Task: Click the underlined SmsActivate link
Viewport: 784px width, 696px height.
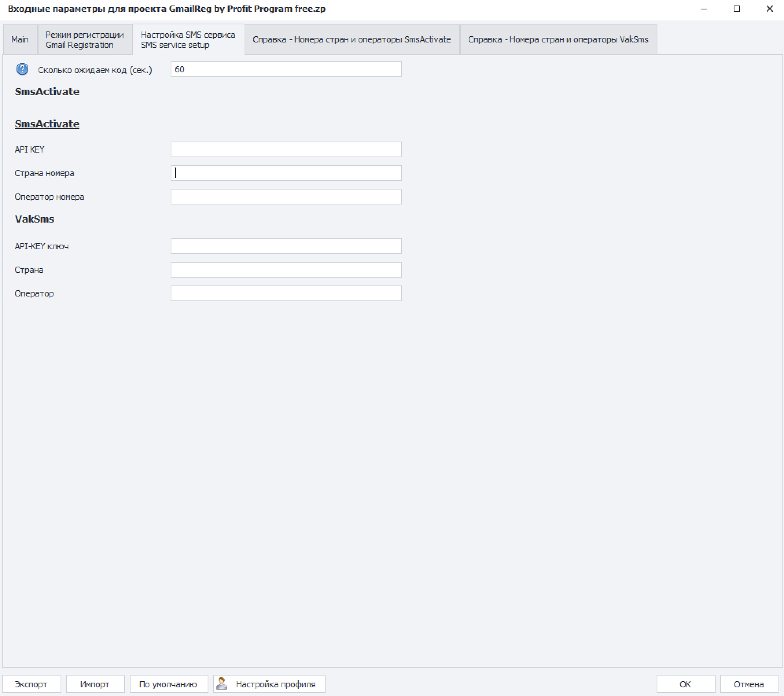Action: (47, 124)
